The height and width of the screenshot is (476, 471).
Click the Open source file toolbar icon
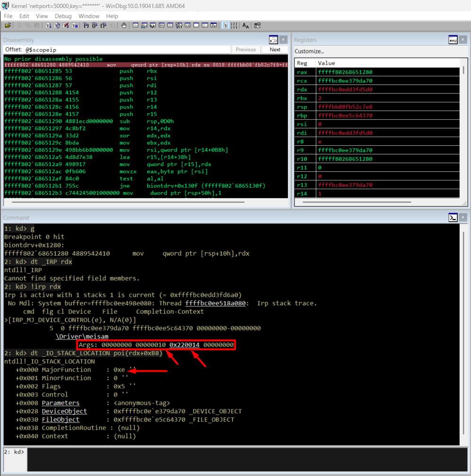pyautogui.click(x=8, y=25)
